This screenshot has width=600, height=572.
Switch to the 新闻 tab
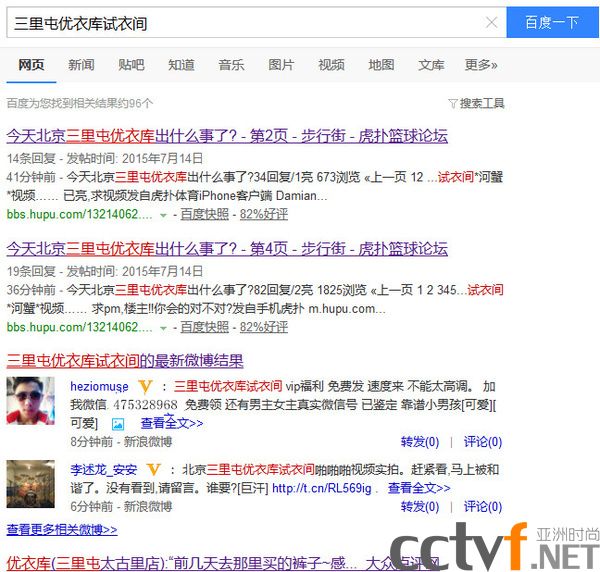click(x=81, y=65)
